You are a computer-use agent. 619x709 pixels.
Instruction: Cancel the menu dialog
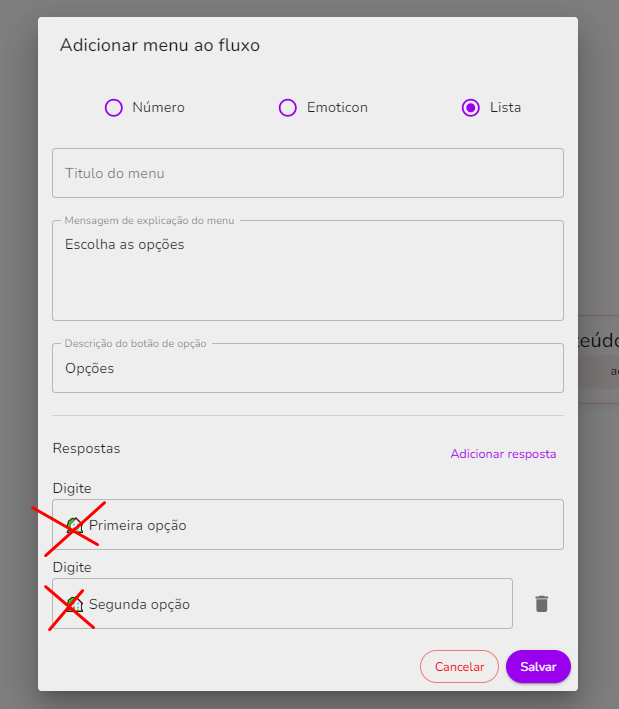[459, 666]
